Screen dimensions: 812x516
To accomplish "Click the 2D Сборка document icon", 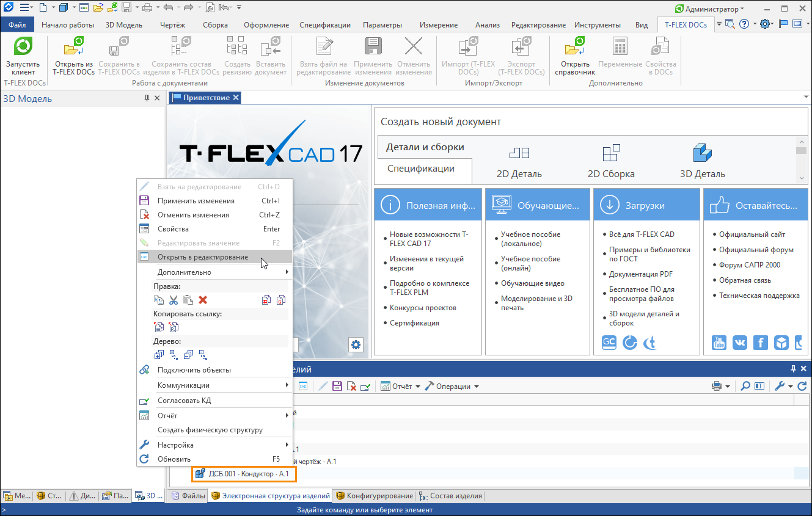I will (611, 153).
